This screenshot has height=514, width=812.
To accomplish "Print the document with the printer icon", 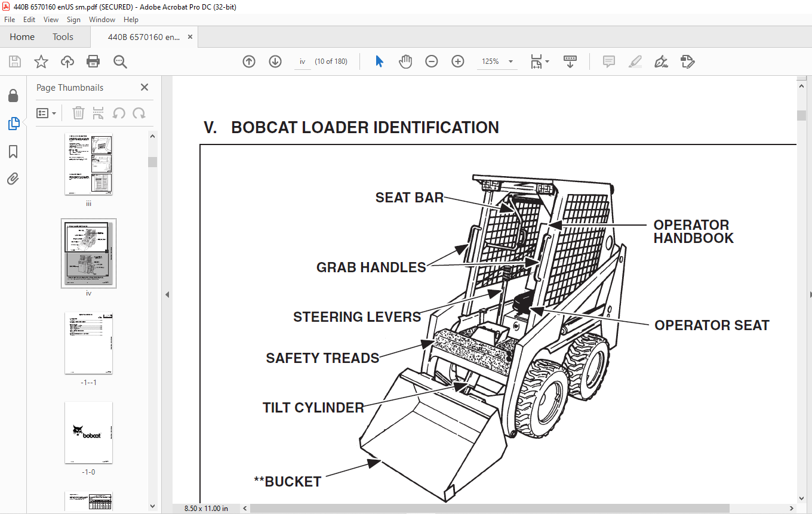I will click(93, 61).
